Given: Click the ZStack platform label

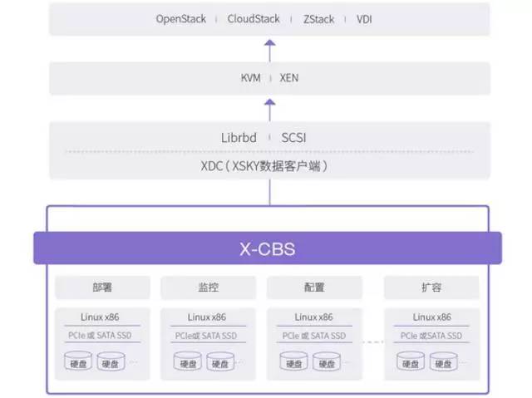Looking at the screenshot, I should [320, 18].
